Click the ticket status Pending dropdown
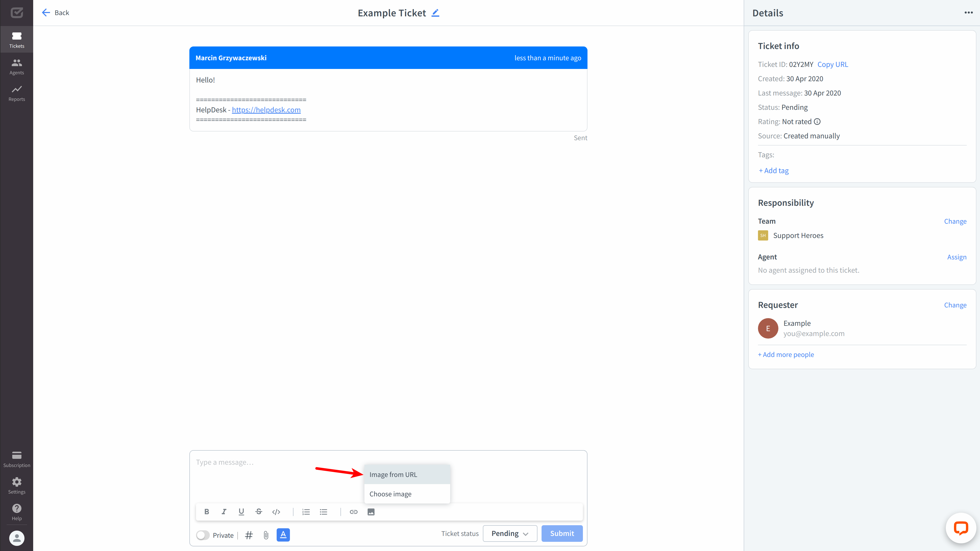The height and width of the screenshot is (551, 980). click(x=509, y=533)
